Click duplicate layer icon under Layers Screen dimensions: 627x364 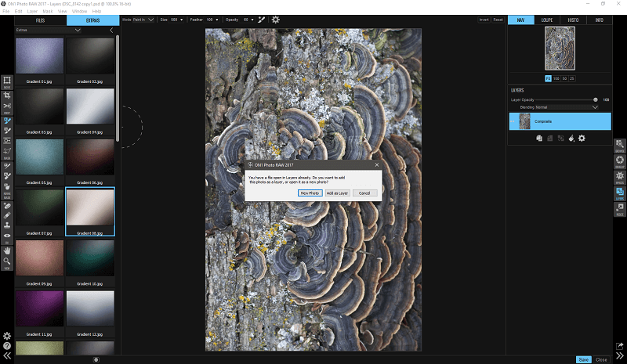[x=539, y=139]
